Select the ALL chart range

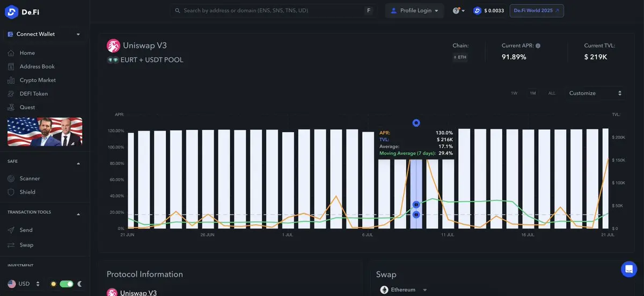[x=552, y=93]
